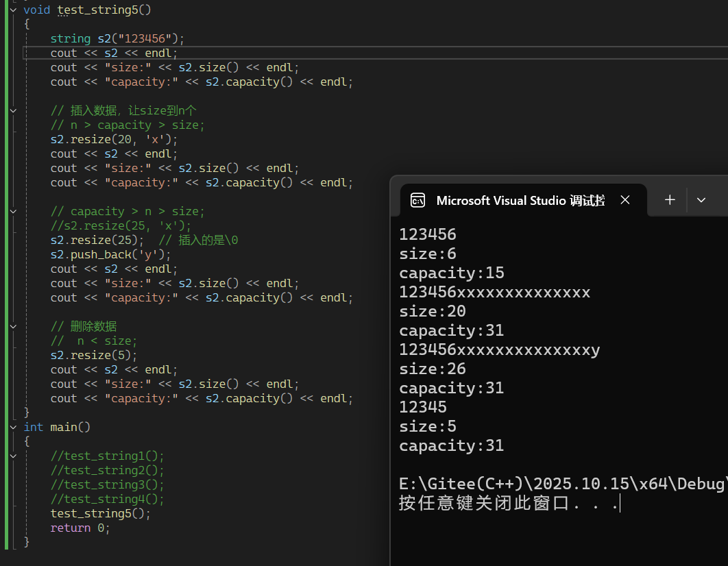This screenshot has width=728, height=566.
Task: Click the s2.push_back('y') line
Action: tap(110, 254)
